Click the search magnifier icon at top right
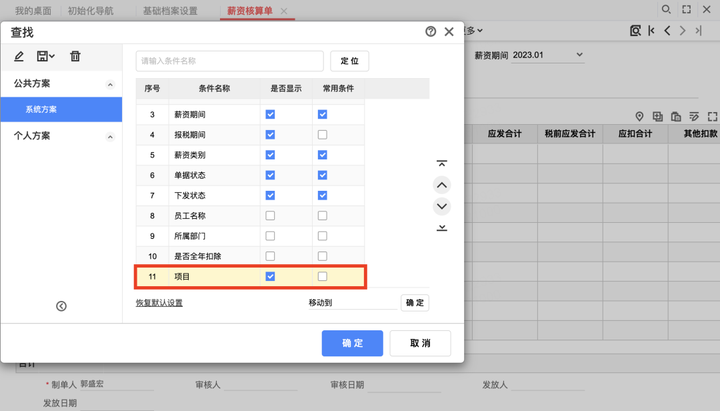This screenshot has width=720, height=411. coord(666,9)
